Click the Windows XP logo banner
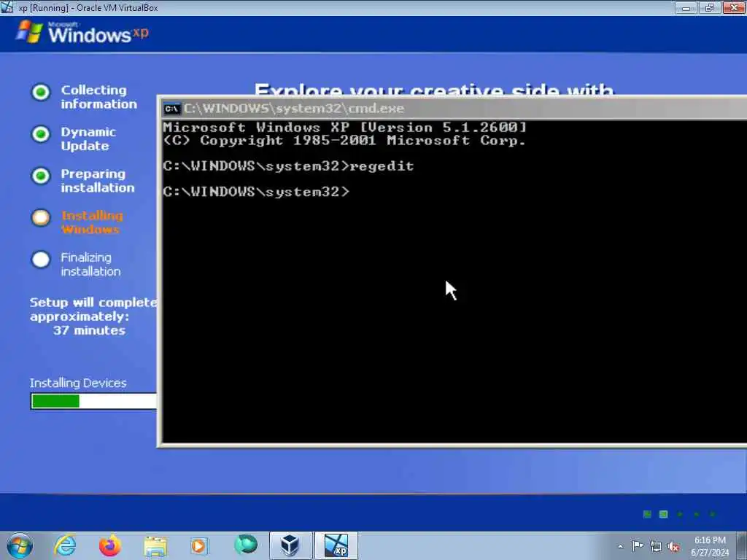747x560 pixels. point(82,32)
